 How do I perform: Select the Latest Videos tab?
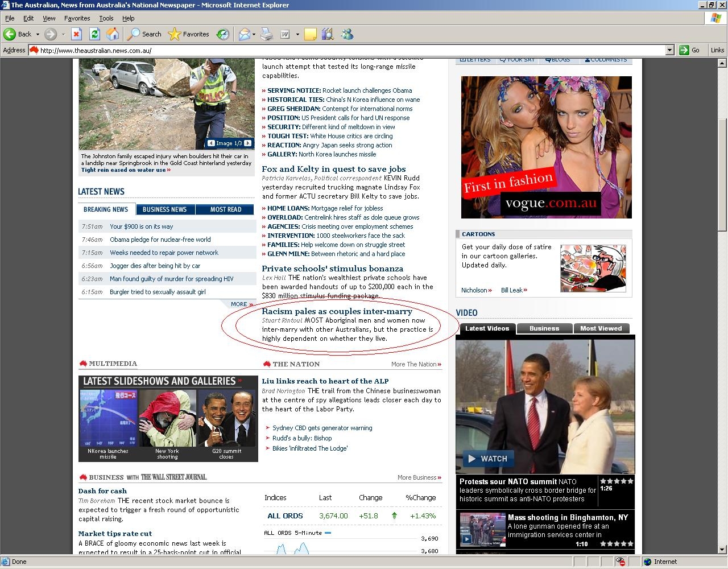pos(487,328)
